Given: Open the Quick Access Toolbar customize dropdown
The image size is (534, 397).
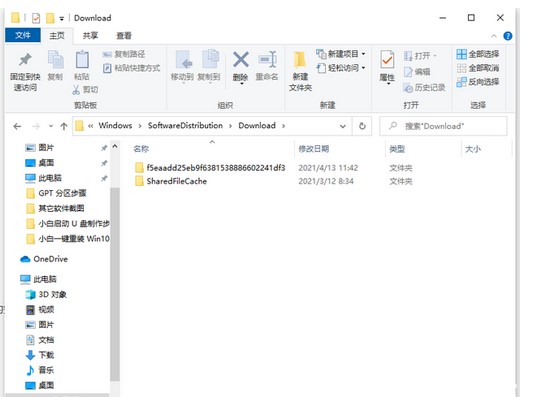Looking at the screenshot, I should pos(62,18).
